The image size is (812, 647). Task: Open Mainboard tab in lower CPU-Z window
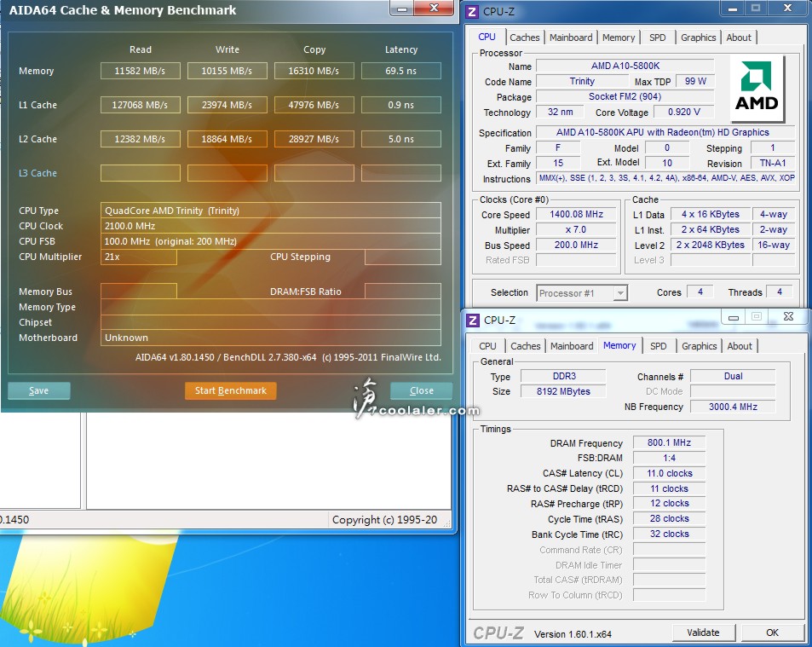tap(572, 346)
